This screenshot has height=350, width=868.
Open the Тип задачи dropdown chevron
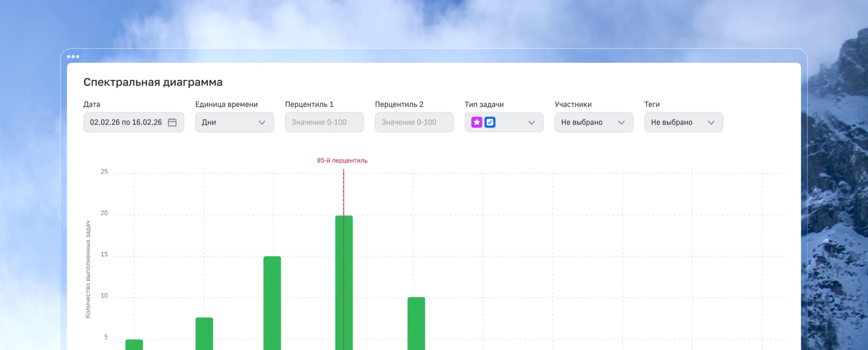click(x=531, y=122)
